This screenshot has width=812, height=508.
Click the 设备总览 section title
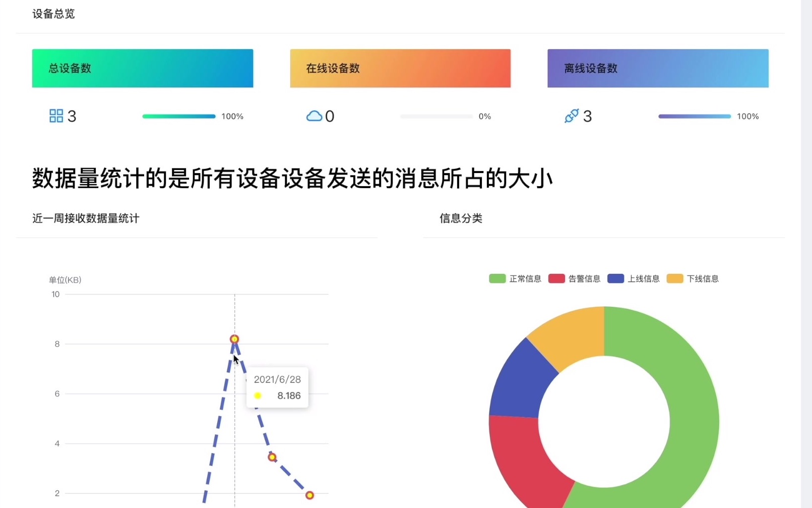tap(53, 14)
